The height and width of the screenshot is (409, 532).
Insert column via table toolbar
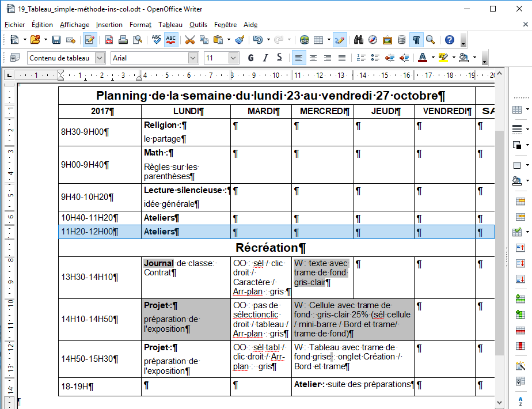pyautogui.click(x=520, y=315)
